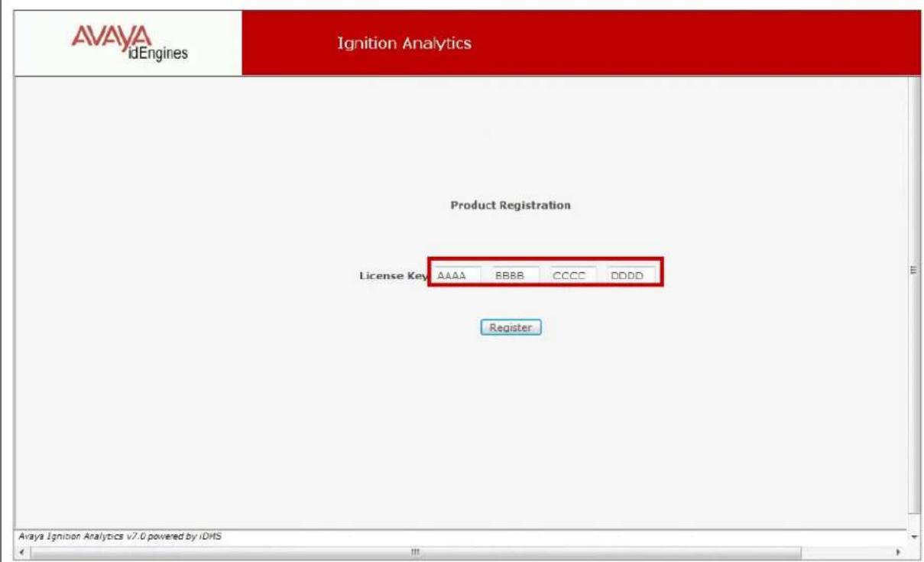Click the Register button
Image resolution: width=924 pixels, height=562 pixels.
[511, 327]
